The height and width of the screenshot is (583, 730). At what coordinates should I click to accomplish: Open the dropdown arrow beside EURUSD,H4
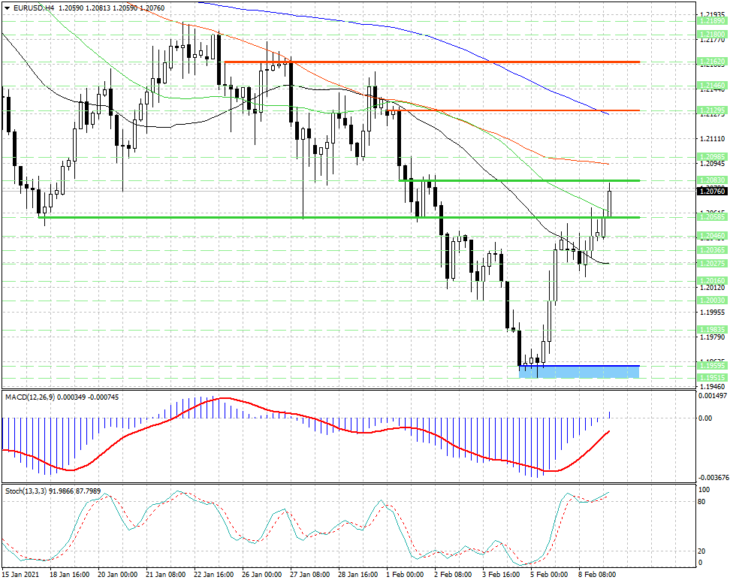pyautogui.click(x=7, y=8)
